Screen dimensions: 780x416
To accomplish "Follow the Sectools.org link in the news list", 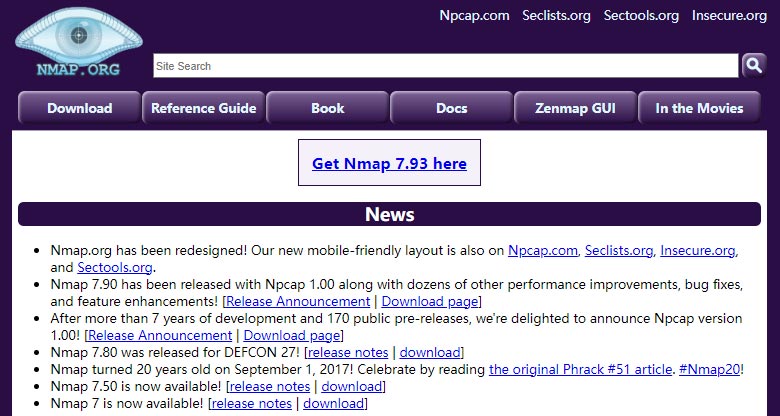I will tap(114, 267).
